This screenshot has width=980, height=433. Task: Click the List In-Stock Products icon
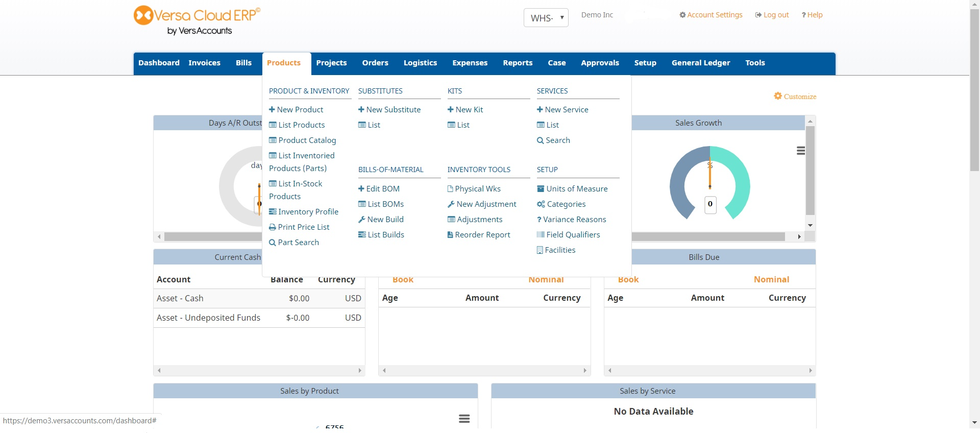(273, 183)
